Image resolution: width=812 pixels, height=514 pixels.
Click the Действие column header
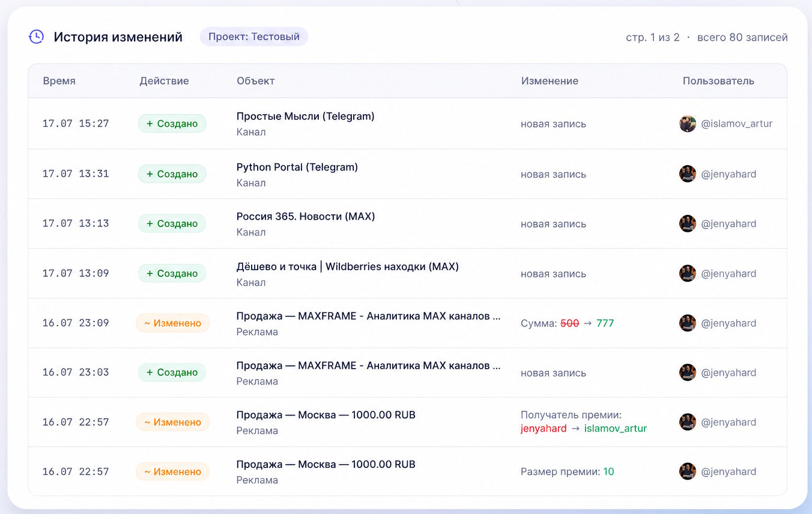click(x=164, y=80)
